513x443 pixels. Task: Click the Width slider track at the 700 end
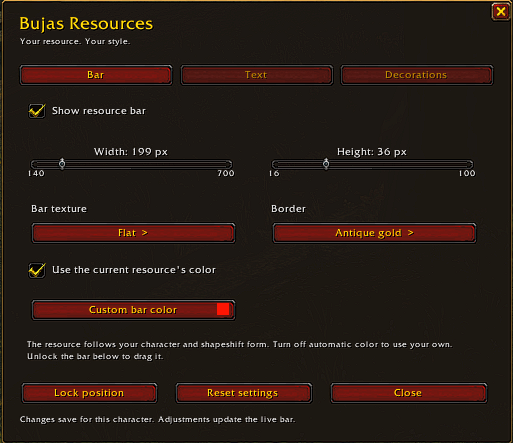click(227, 164)
